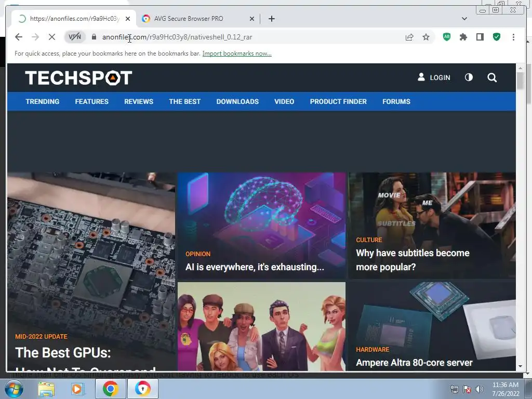Screen dimensions: 532x399
Task: Open the PRODUCT FINDER menu item
Action: pyautogui.click(x=338, y=101)
